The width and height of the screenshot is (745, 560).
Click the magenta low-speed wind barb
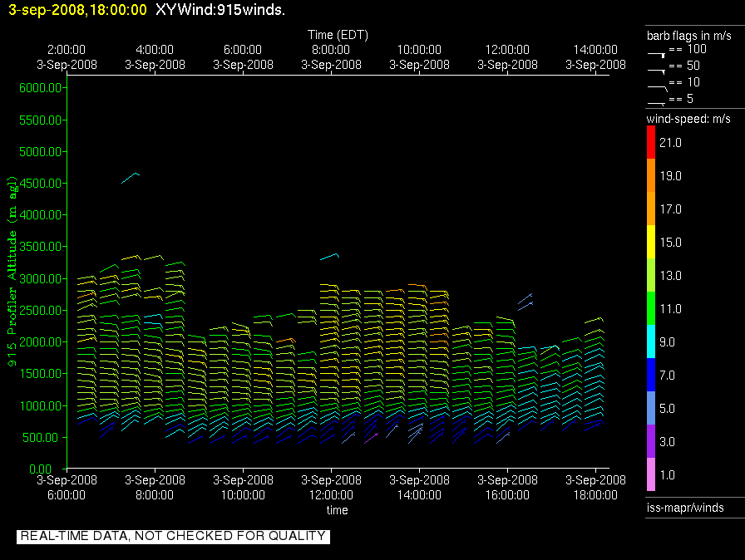pos(371,438)
